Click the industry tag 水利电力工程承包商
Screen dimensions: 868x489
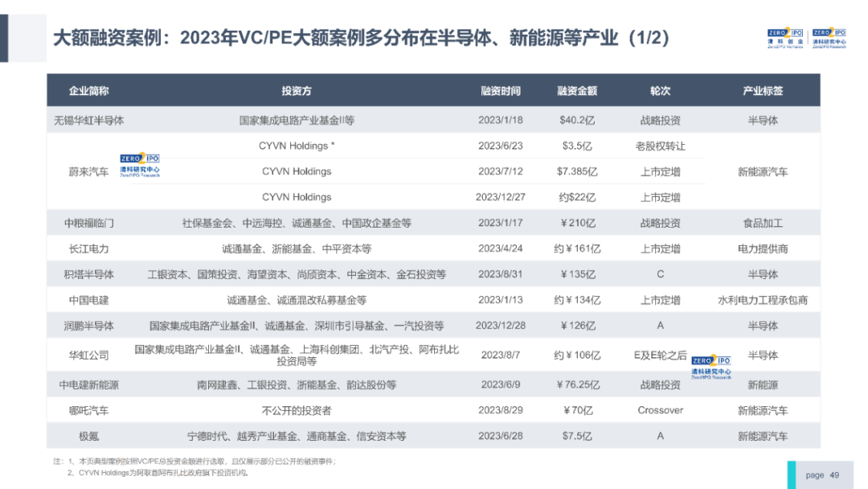[x=763, y=300]
